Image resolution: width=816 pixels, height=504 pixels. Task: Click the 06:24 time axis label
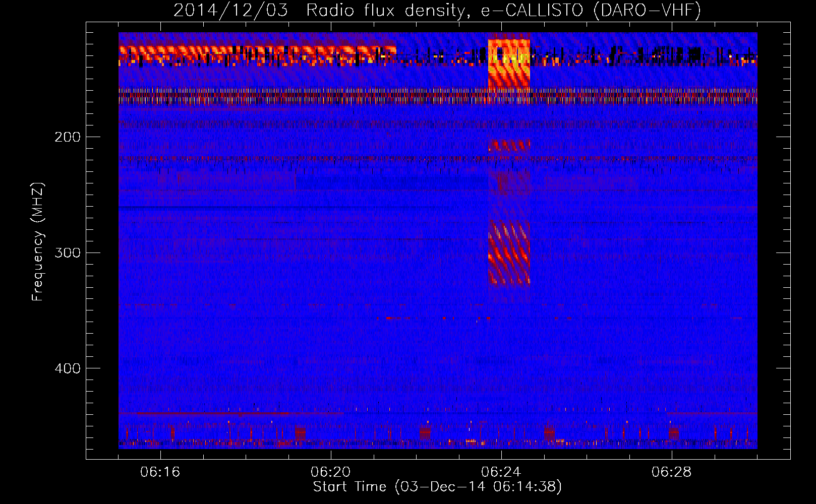point(501,472)
